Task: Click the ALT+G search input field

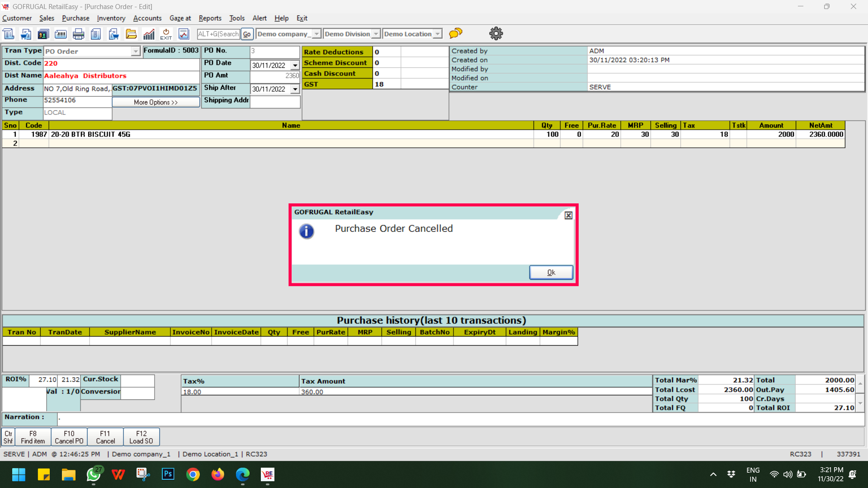Action: click(x=218, y=34)
